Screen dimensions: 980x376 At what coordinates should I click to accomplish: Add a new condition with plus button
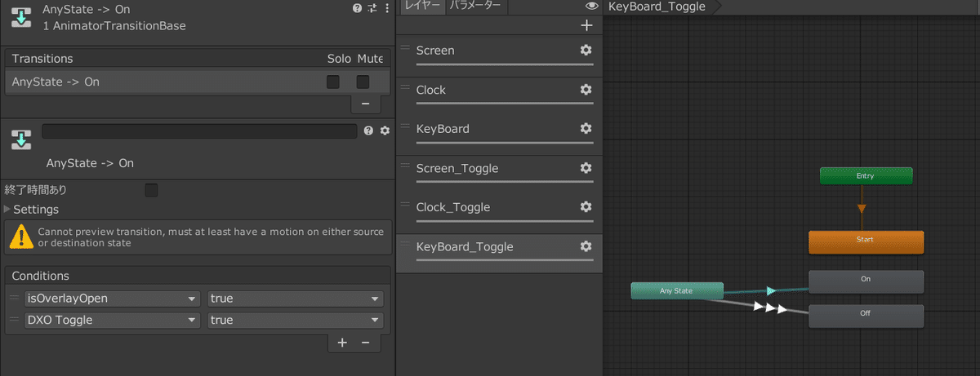pyautogui.click(x=342, y=343)
